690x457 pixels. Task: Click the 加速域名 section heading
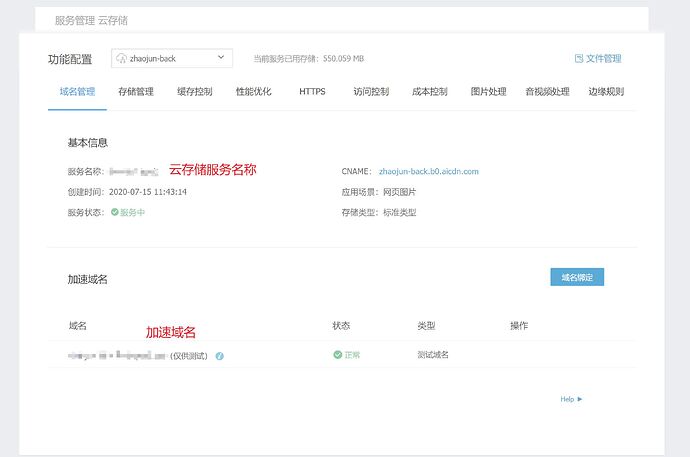pos(88,279)
